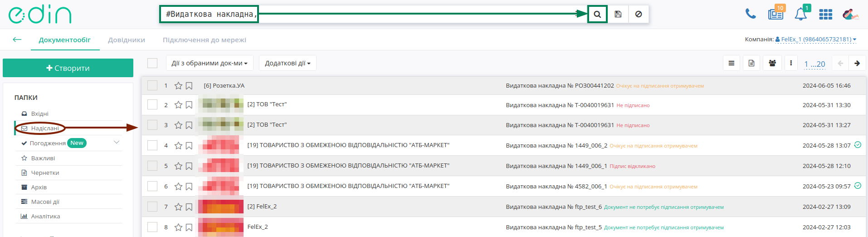Switch to the Довідники tab
The width and height of the screenshot is (868, 237).
click(127, 40)
